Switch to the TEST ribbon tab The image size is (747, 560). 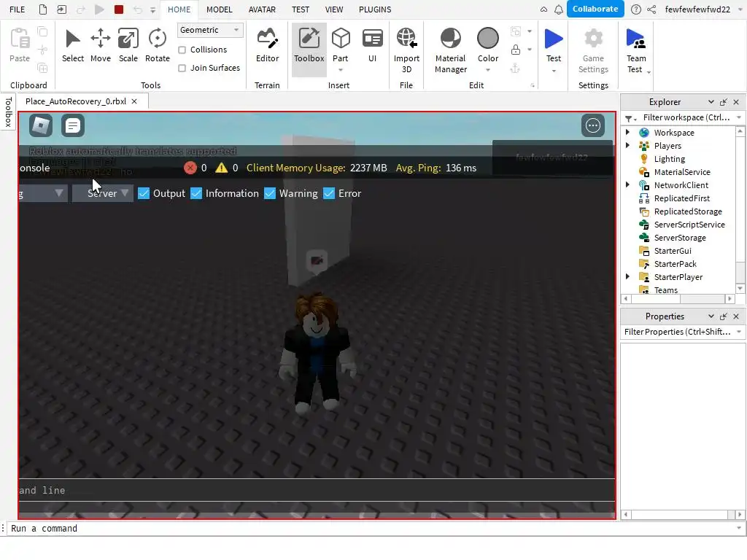tap(300, 9)
